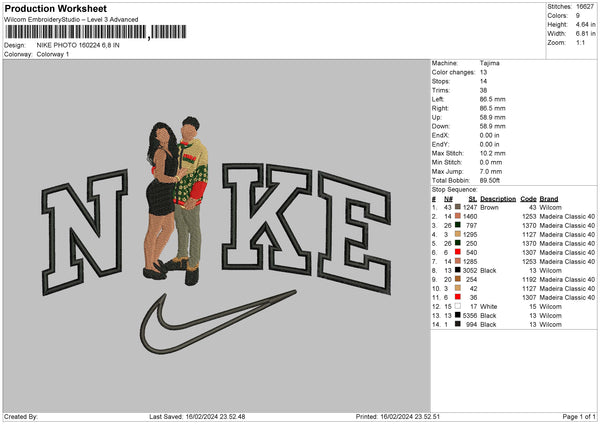Click the Machine value 'Tajima'
Image resolution: width=600 pixels, height=424 pixels.
click(x=489, y=63)
